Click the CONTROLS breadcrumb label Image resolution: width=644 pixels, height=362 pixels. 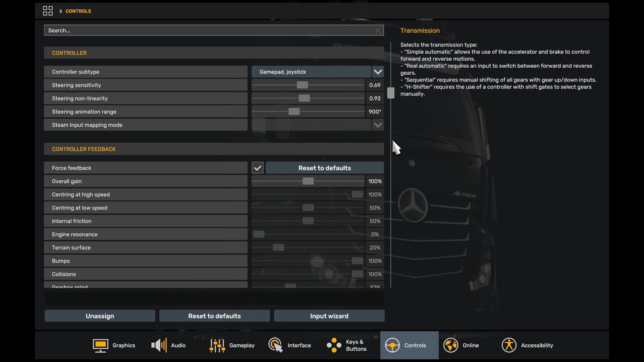78,11
